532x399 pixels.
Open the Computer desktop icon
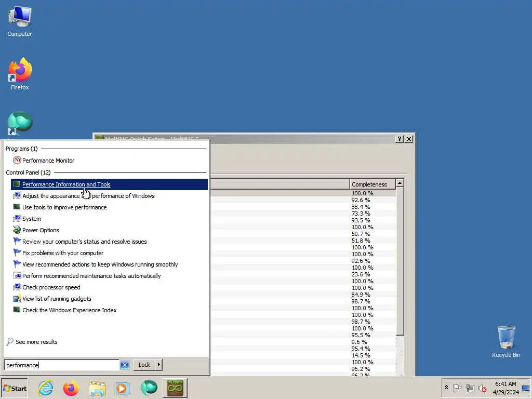point(20,21)
